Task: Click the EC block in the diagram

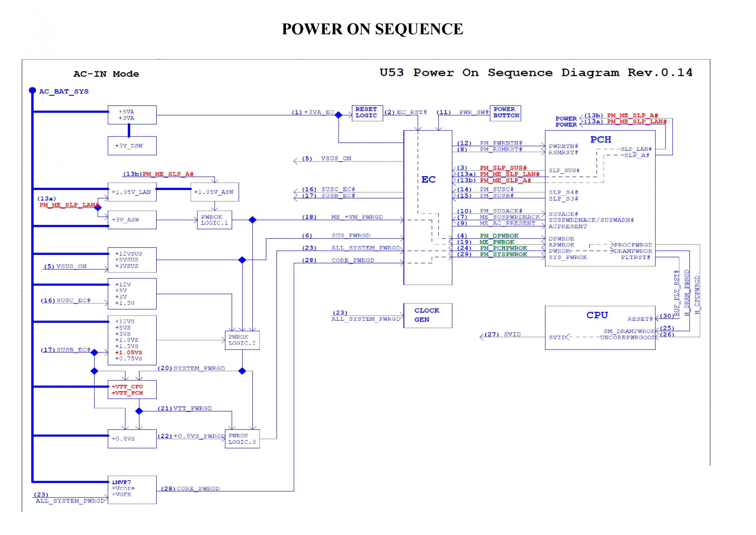Action: [428, 180]
